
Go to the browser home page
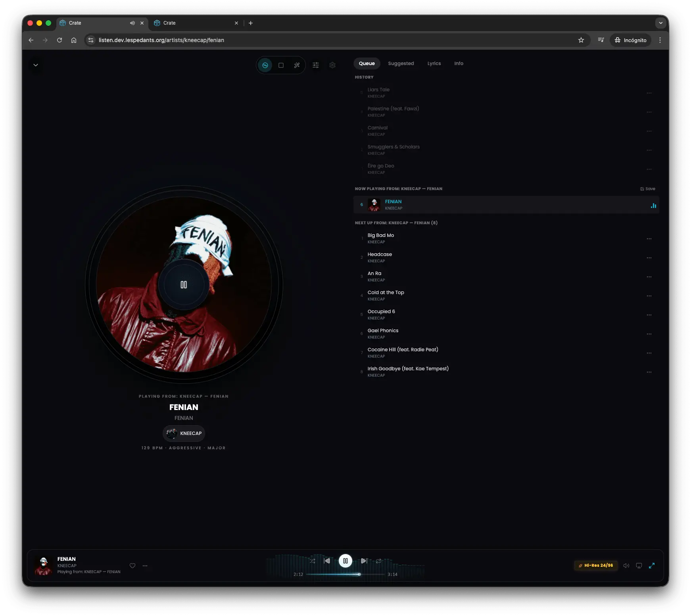[x=74, y=40]
